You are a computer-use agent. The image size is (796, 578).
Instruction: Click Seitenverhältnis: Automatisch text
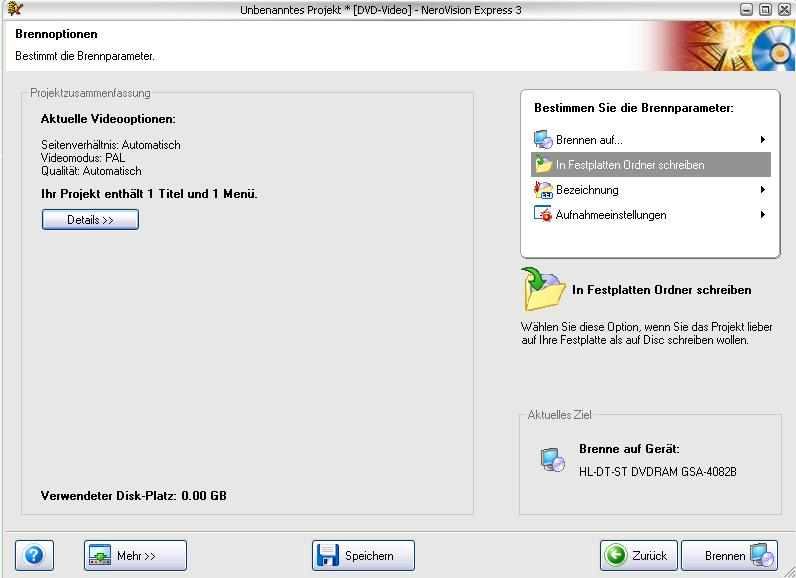click(111, 145)
